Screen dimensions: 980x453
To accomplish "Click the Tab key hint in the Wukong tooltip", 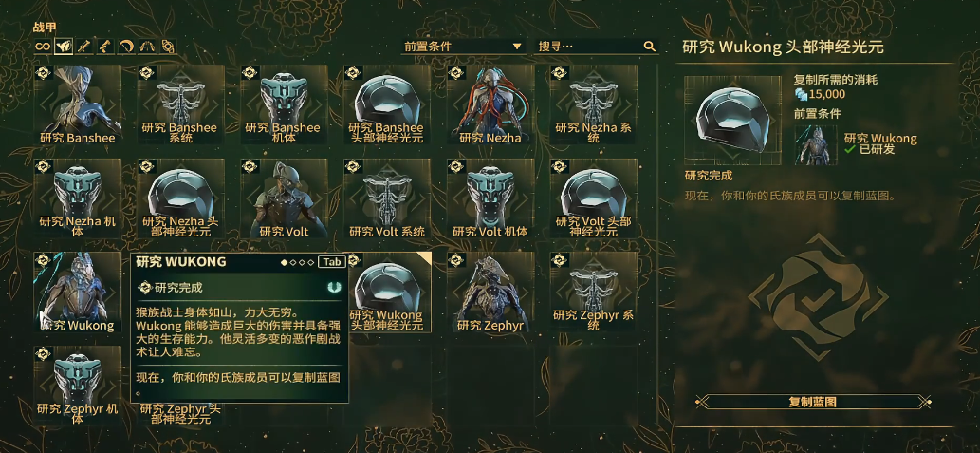I will click(331, 261).
